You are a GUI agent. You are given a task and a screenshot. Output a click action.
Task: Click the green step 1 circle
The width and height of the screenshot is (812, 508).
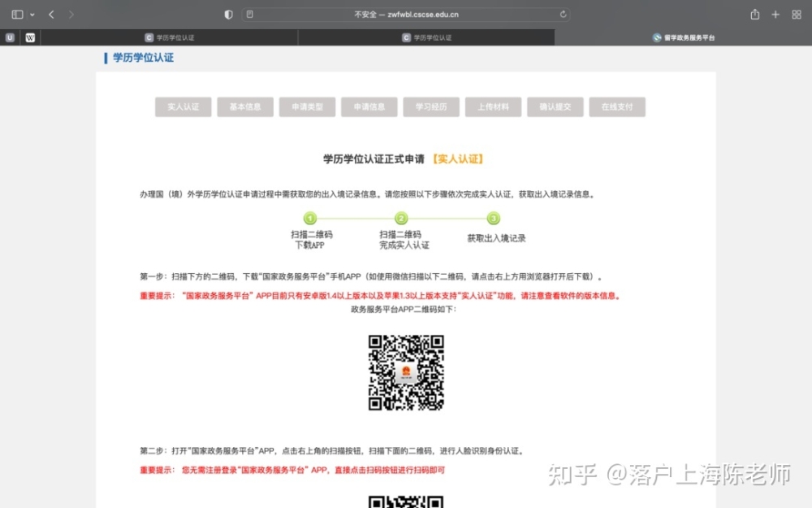point(310,218)
